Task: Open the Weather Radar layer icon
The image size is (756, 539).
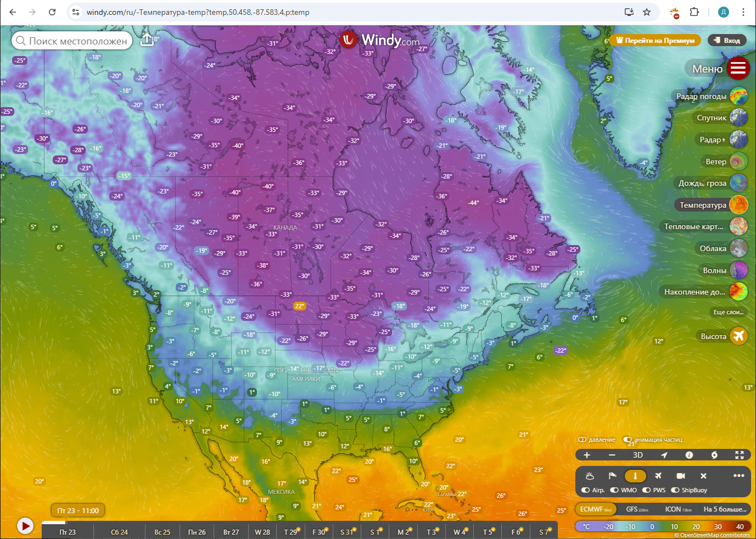Action: tap(738, 96)
